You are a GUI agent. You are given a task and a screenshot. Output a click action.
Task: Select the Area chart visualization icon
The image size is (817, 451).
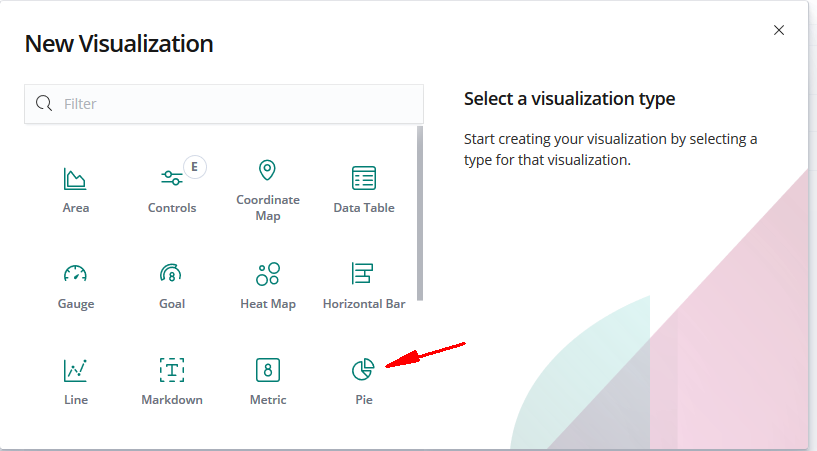pos(75,179)
